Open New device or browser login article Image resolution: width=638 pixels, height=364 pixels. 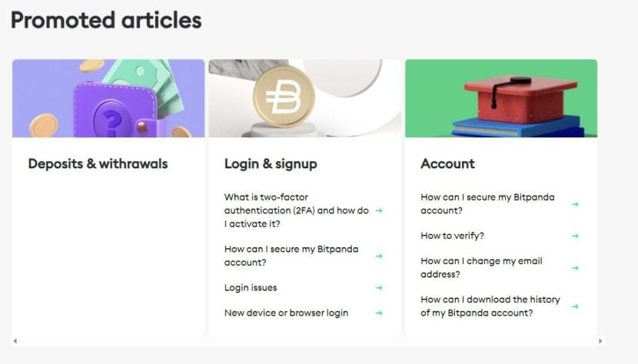click(x=286, y=313)
